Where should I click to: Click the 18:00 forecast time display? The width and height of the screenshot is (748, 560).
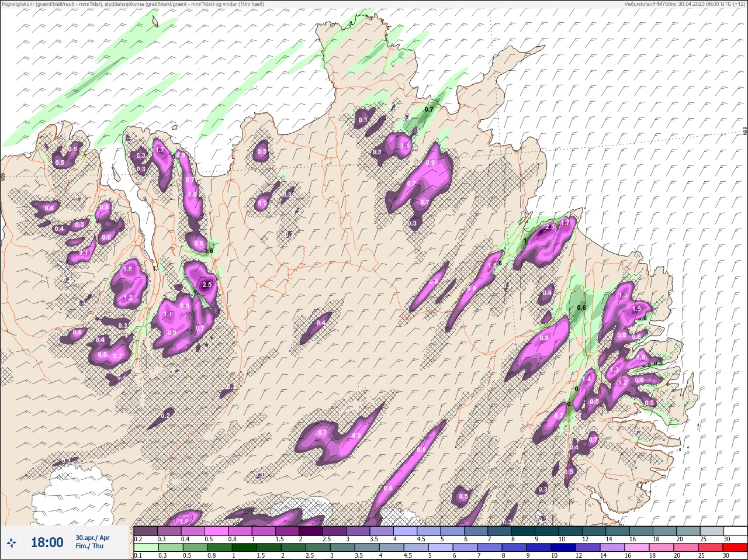[47, 542]
